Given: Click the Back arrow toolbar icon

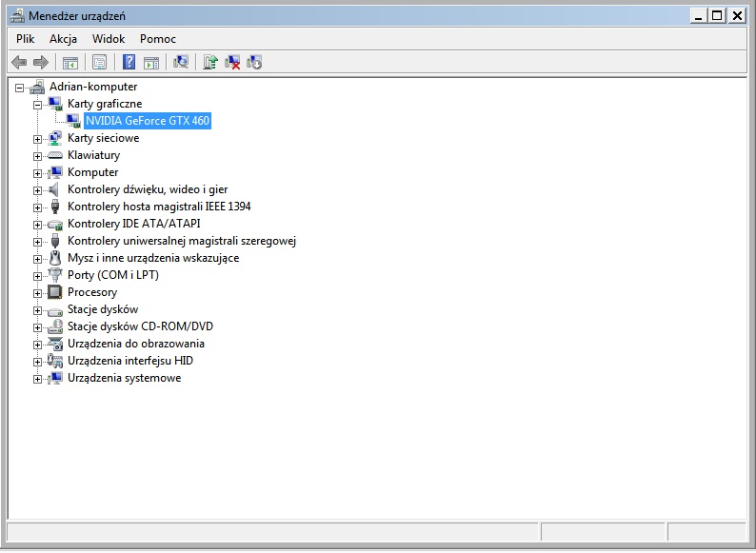Looking at the screenshot, I should click(19, 62).
